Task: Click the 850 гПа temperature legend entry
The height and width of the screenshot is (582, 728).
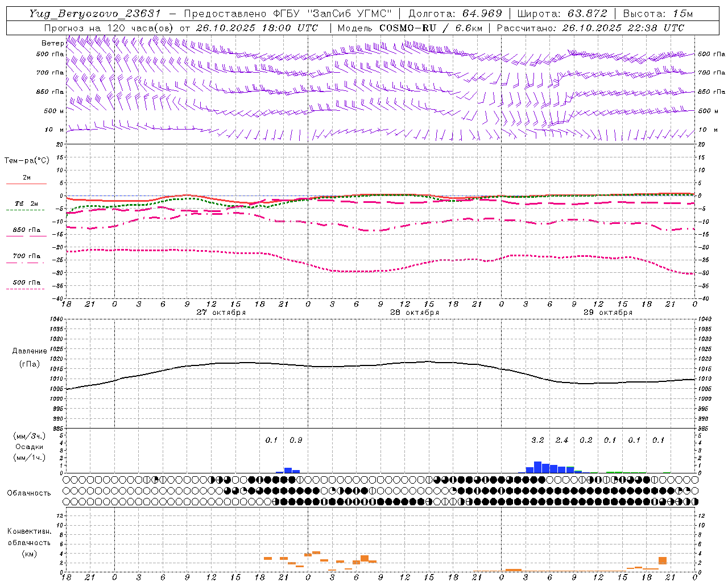Action: [27, 230]
